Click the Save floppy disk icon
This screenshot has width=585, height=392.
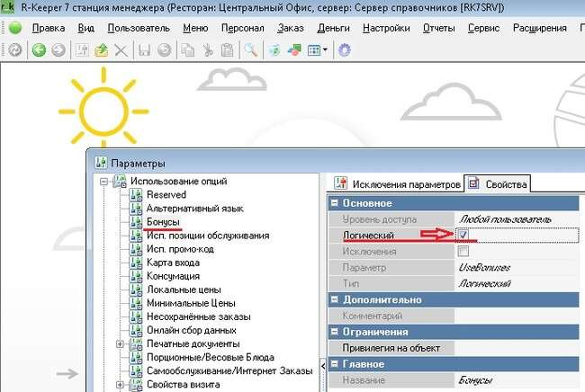click(144, 49)
